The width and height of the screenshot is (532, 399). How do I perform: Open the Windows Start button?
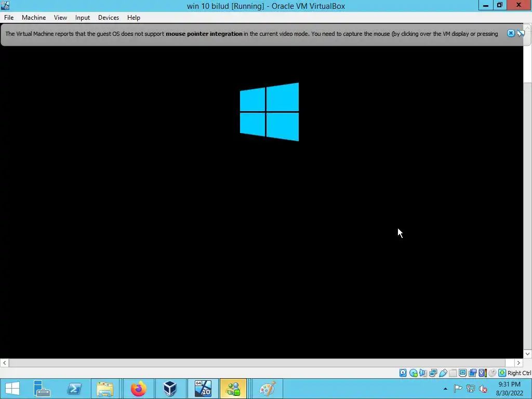12,389
